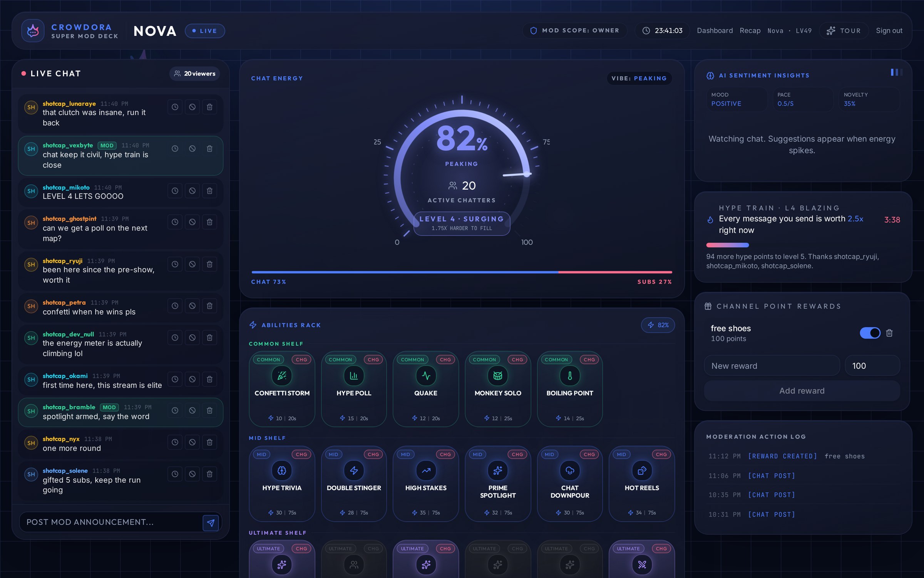924x578 pixels.
Task: Activate the Hype Poll ability
Action: tap(354, 389)
